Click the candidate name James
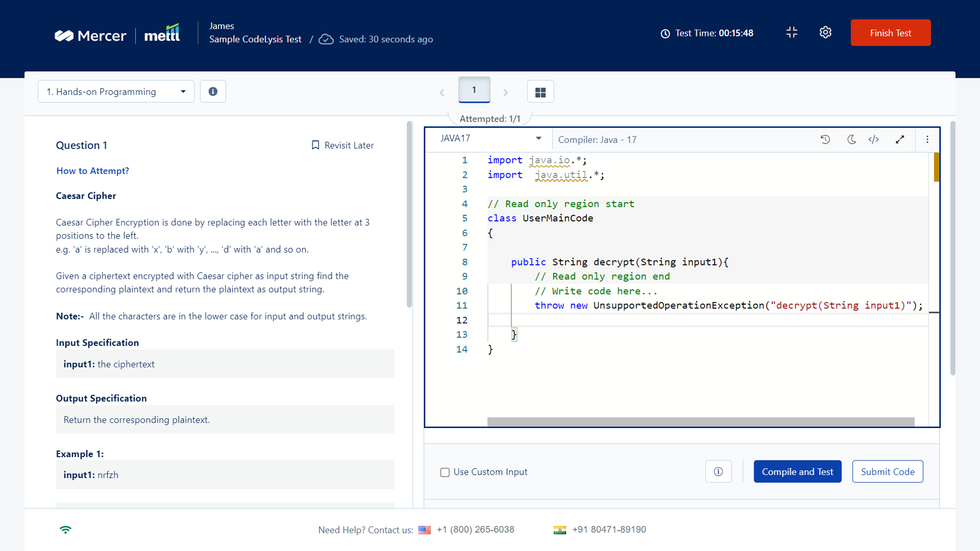 tap(221, 26)
